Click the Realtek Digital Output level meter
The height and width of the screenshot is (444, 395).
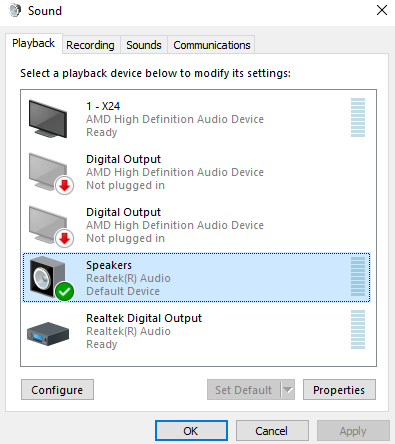pos(358,330)
